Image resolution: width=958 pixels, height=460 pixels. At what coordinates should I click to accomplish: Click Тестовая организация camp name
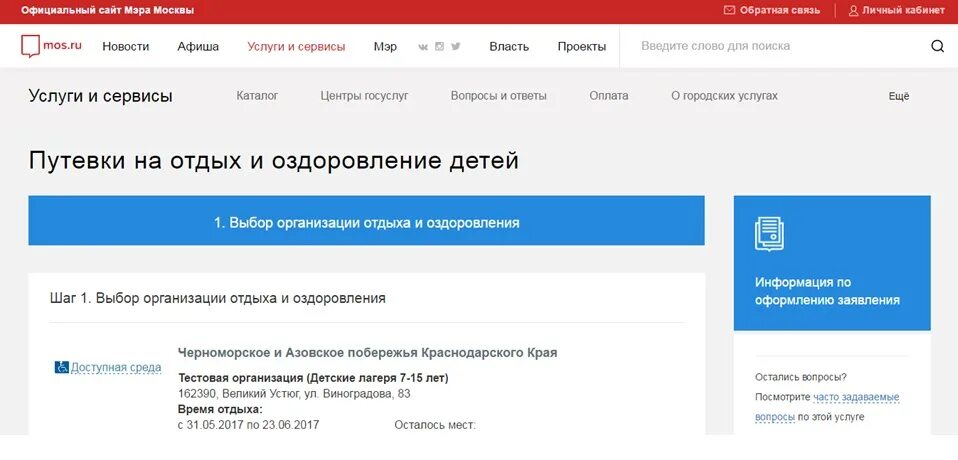point(313,378)
